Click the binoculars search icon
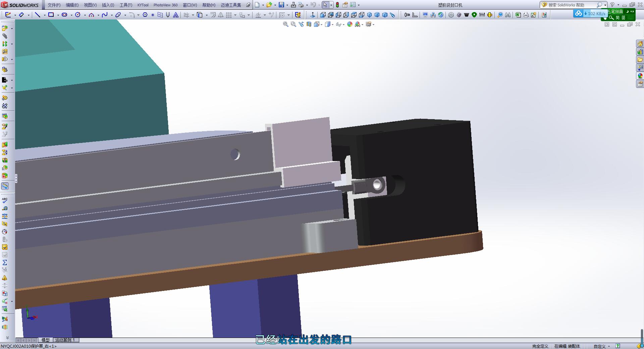 pos(508,15)
